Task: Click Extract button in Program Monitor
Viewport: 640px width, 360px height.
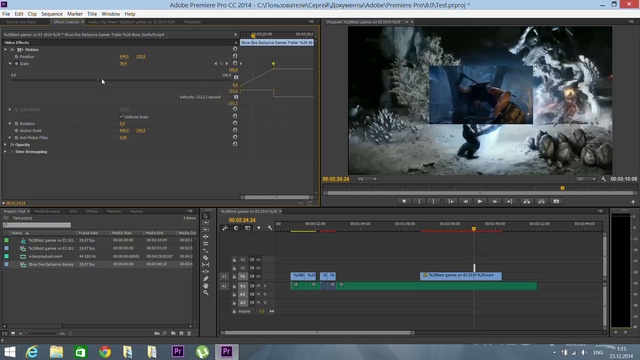Action: (x=541, y=201)
